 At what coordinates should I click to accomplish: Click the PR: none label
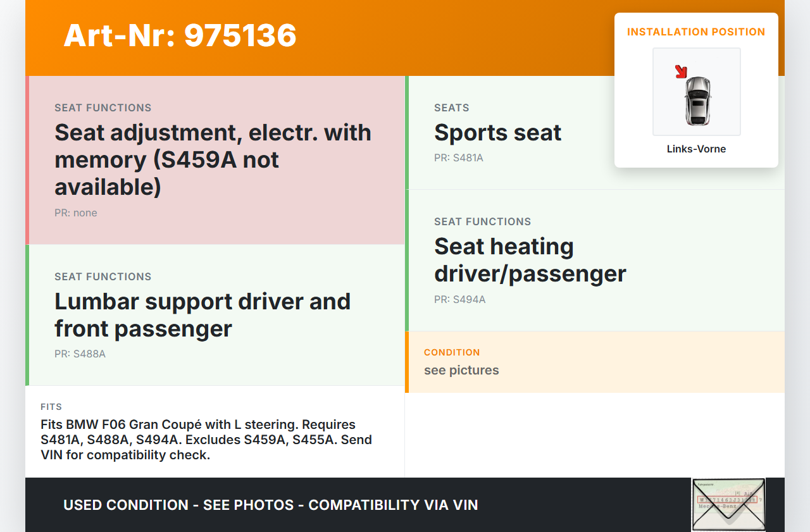click(x=76, y=213)
